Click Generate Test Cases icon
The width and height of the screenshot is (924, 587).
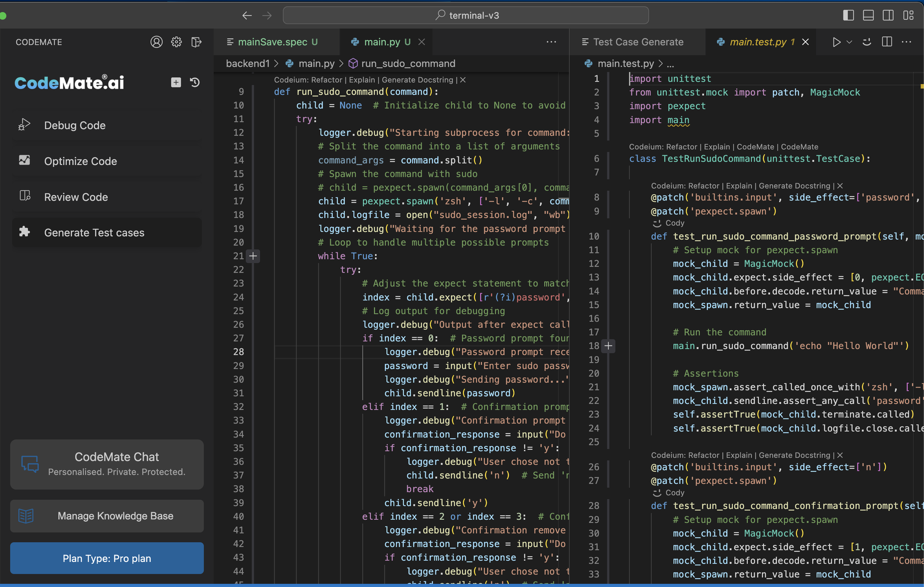[x=24, y=232]
